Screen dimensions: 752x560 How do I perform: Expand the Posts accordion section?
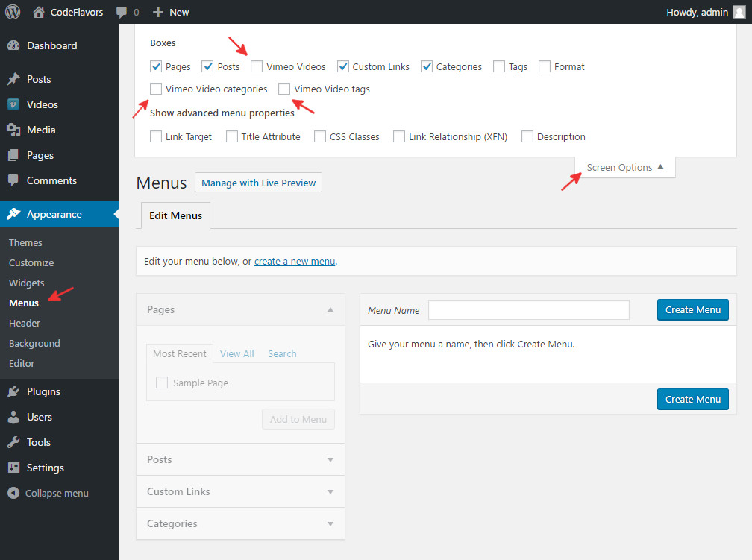[x=240, y=459]
